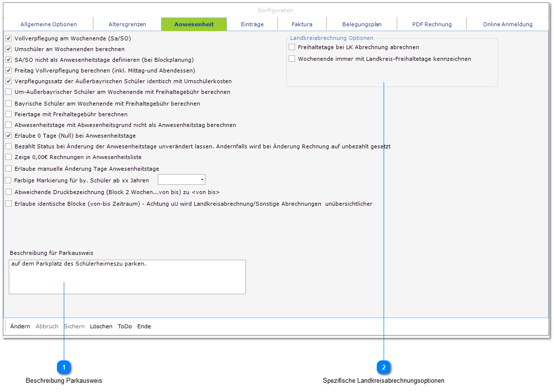Tick Wochenende immer mit Landkreis-Freihaltetage kennzeichnen
Screen dimensions: 554x392
tap(292, 59)
